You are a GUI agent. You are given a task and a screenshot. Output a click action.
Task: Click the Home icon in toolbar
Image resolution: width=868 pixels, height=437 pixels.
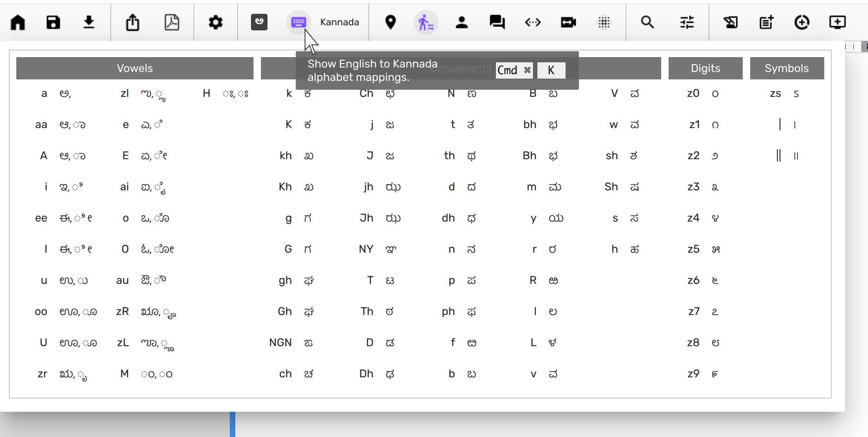point(18,22)
